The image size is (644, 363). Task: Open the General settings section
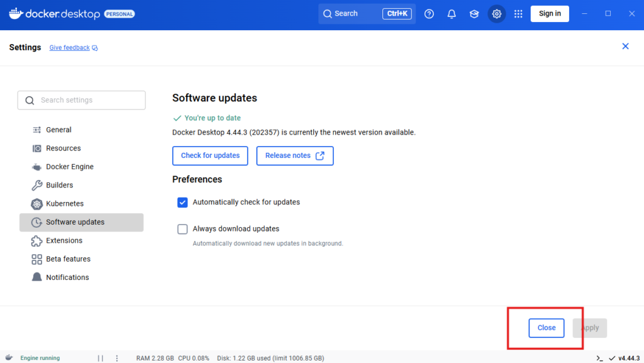coord(81,130)
